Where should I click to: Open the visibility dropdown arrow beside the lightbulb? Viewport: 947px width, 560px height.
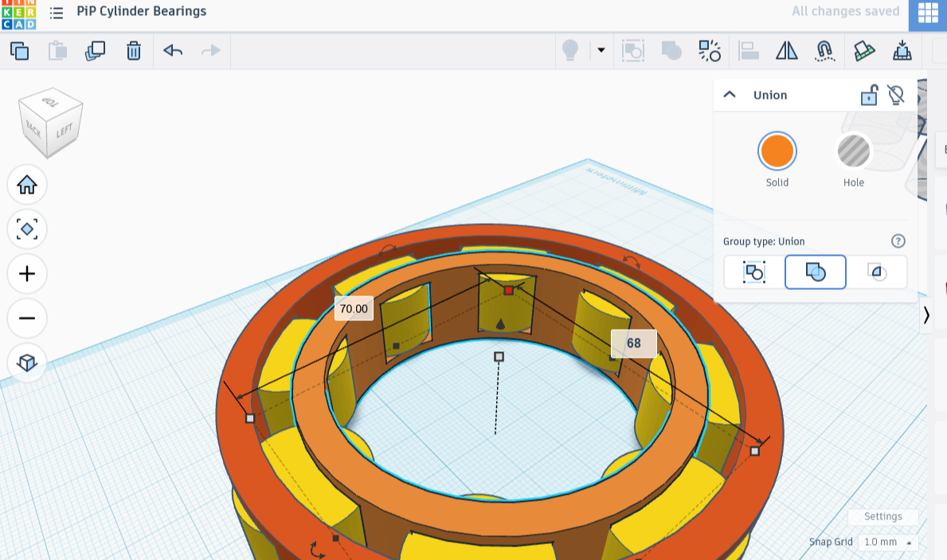601,50
